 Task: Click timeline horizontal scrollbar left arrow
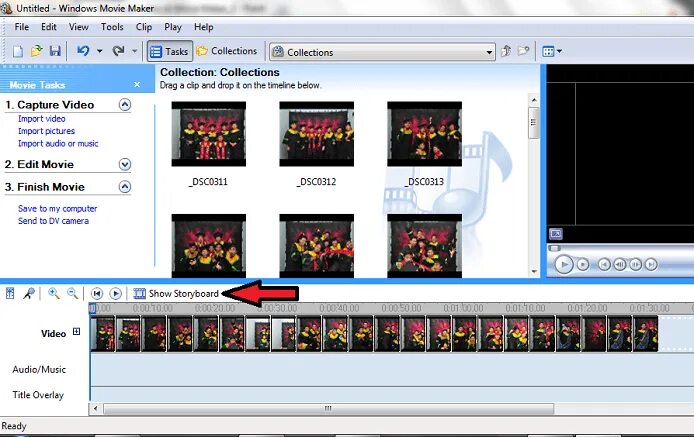[95, 409]
